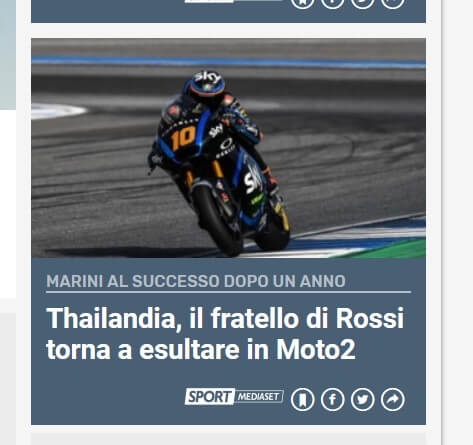The width and height of the screenshot is (473, 445).
Task: Share Marini article on Facebook
Action: [332, 399]
